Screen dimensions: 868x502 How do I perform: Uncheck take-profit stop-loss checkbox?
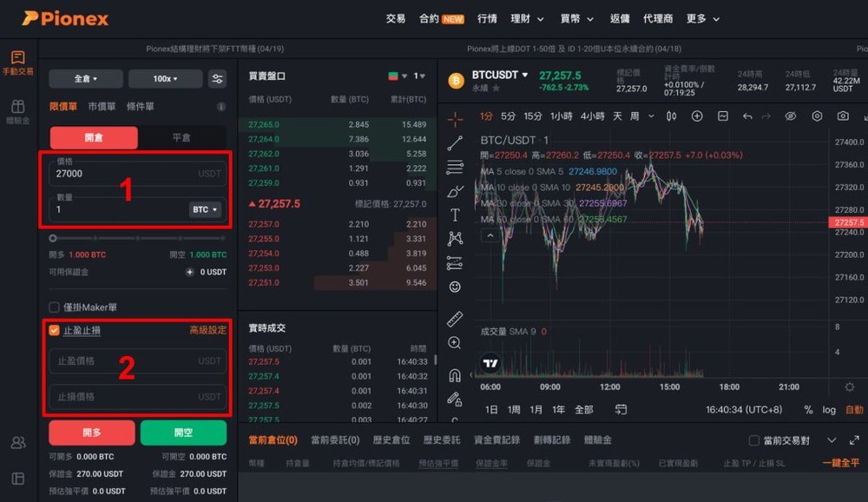[x=54, y=330]
